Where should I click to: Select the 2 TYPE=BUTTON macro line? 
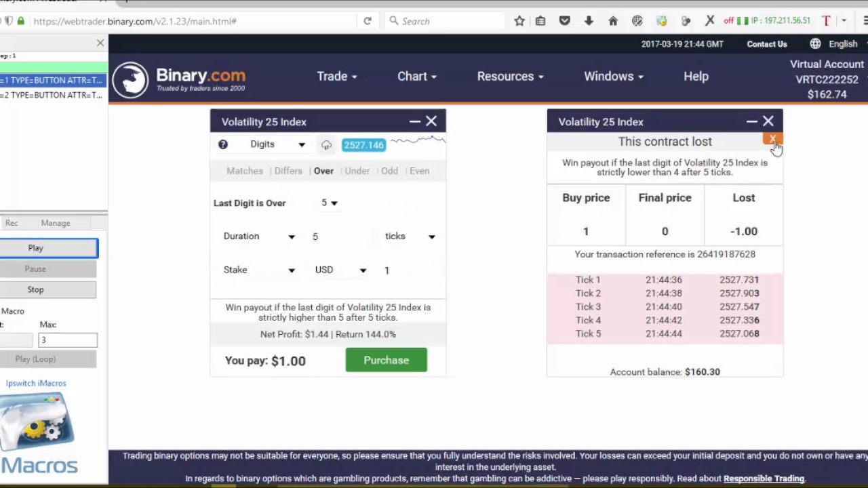tap(54, 95)
